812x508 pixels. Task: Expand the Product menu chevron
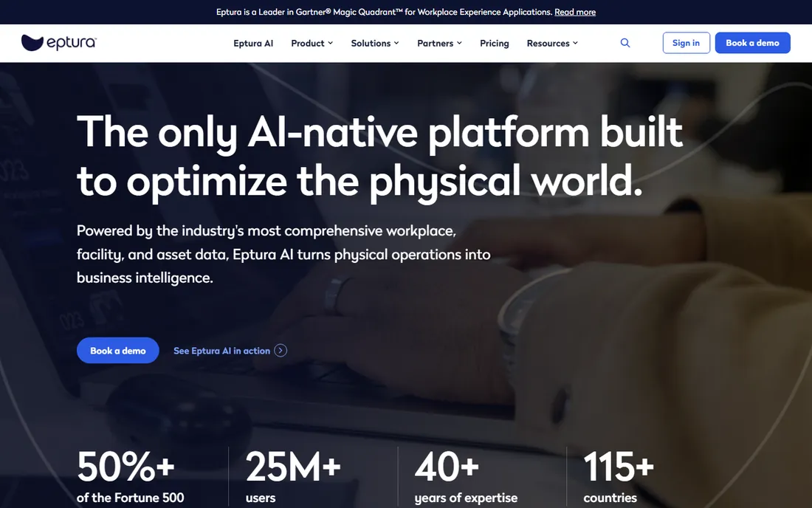pyautogui.click(x=331, y=43)
